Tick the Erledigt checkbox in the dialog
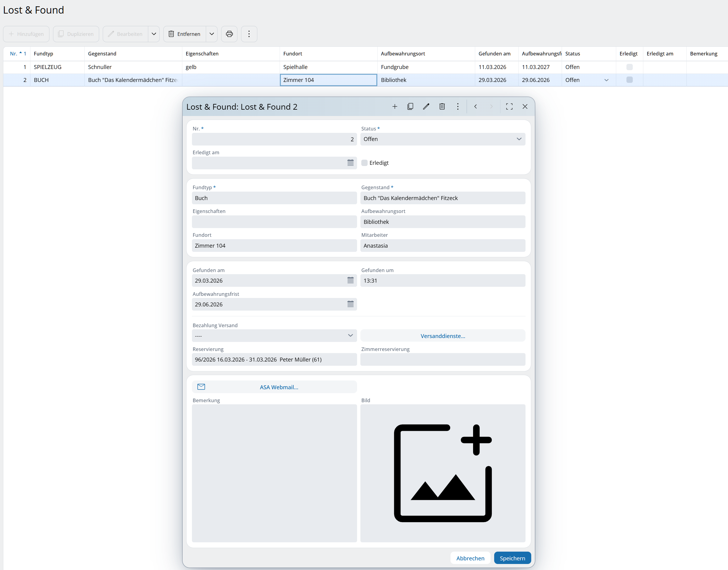 coord(365,163)
